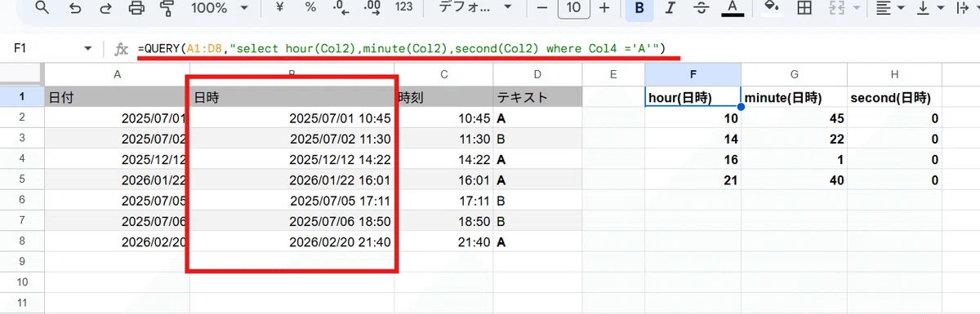
Task: Select column H header
Action: pos(894,74)
